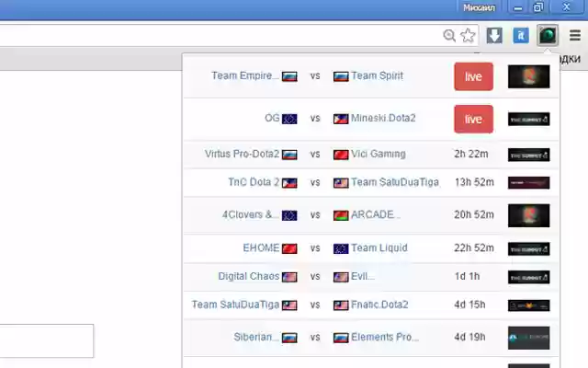The width and height of the screenshot is (588, 368).
Task: Open Team Empire team link
Action: [245, 75]
